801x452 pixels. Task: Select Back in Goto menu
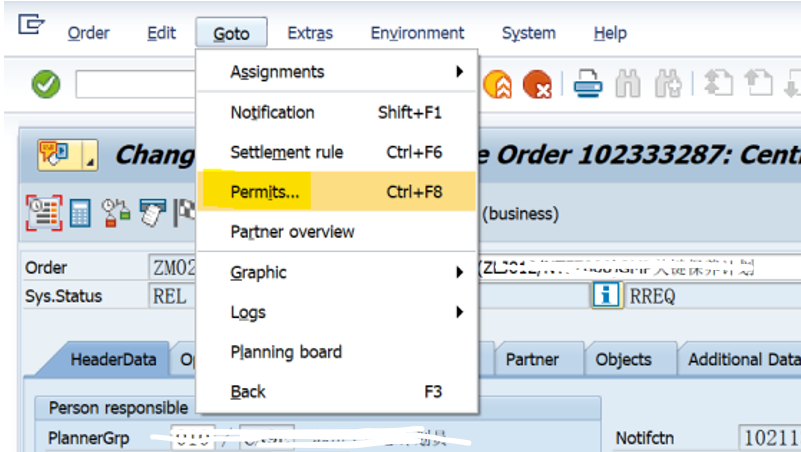(337, 392)
